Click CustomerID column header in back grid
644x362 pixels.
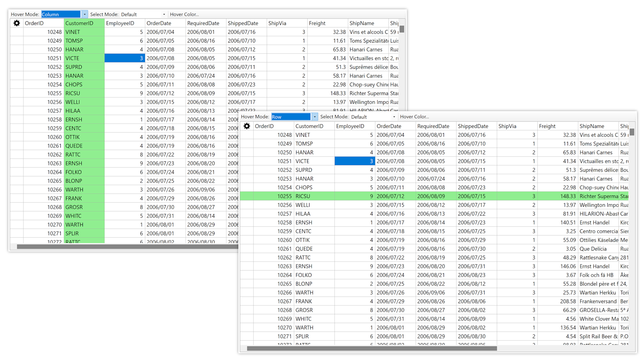84,23
